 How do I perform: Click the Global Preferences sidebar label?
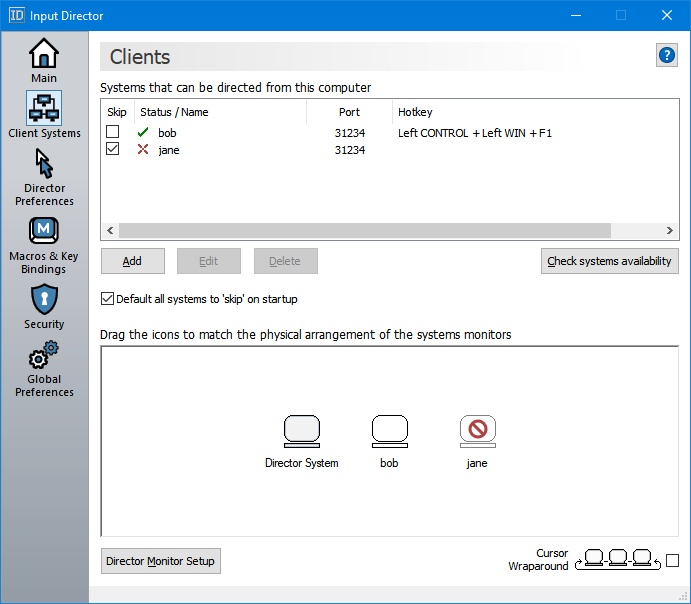pos(44,385)
